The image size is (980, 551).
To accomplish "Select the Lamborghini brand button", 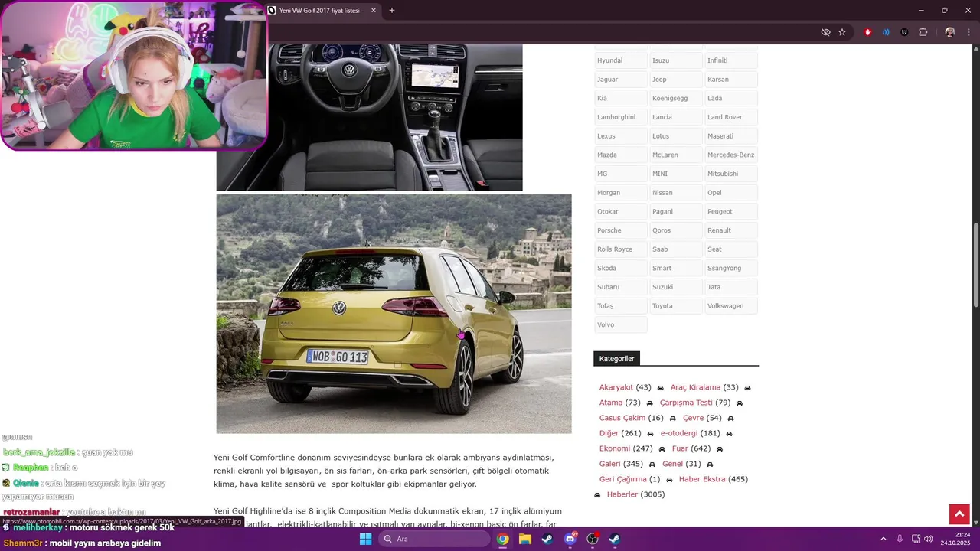I will click(621, 117).
